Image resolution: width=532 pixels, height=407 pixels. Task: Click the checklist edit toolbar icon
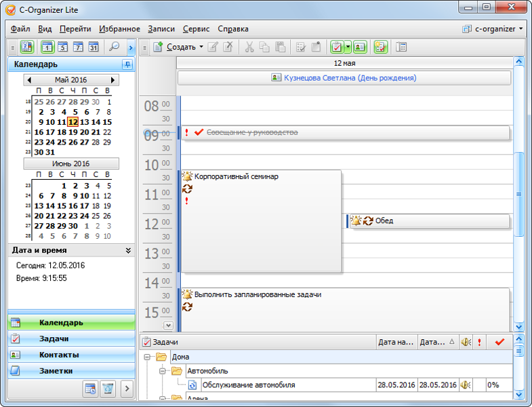tap(301, 47)
